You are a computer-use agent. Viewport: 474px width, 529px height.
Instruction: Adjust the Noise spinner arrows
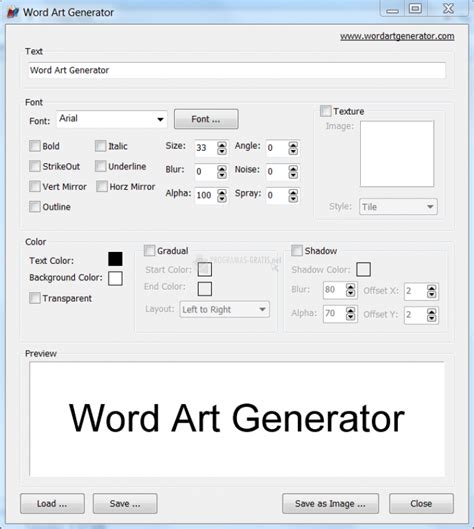[x=294, y=172]
